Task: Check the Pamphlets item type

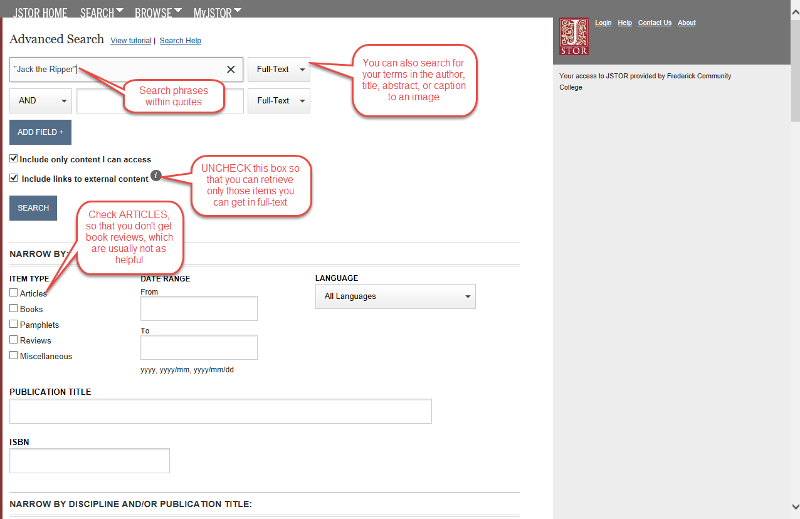Action: (x=14, y=324)
